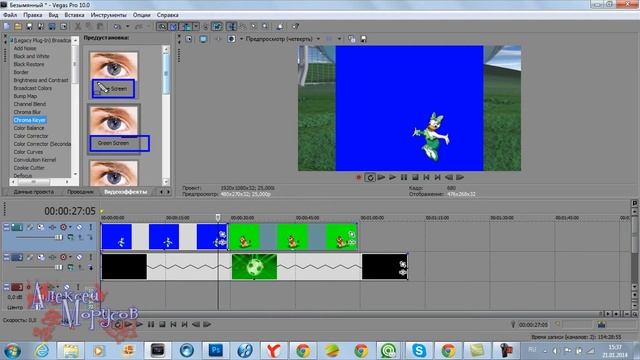Click the Render As toolbar icon
Viewport: 640px width, 360px height.
pyautogui.click(x=52, y=27)
